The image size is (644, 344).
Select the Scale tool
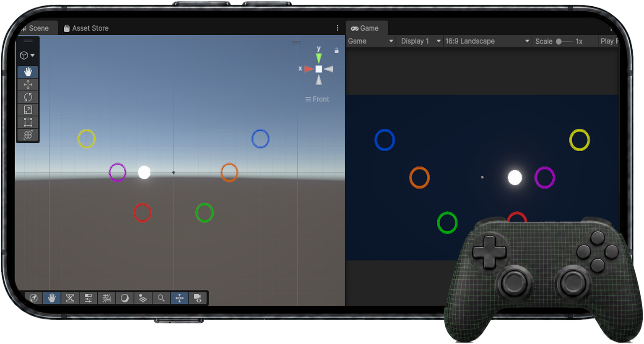click(x=28, y=110)
